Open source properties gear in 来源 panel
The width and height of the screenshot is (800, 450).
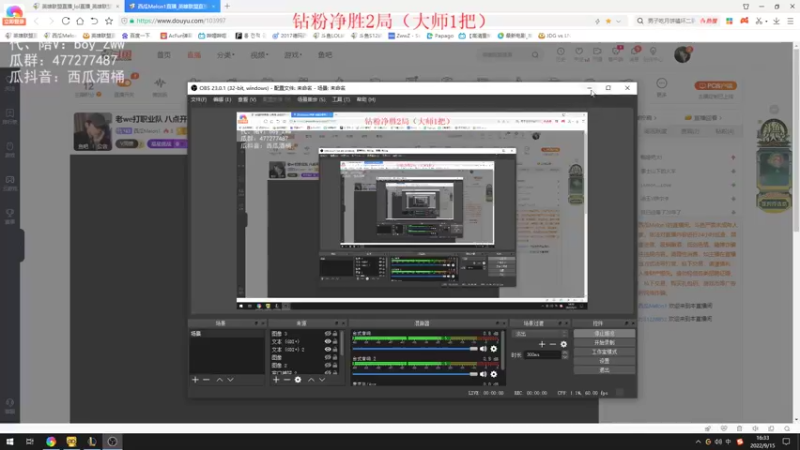point(298,380)
